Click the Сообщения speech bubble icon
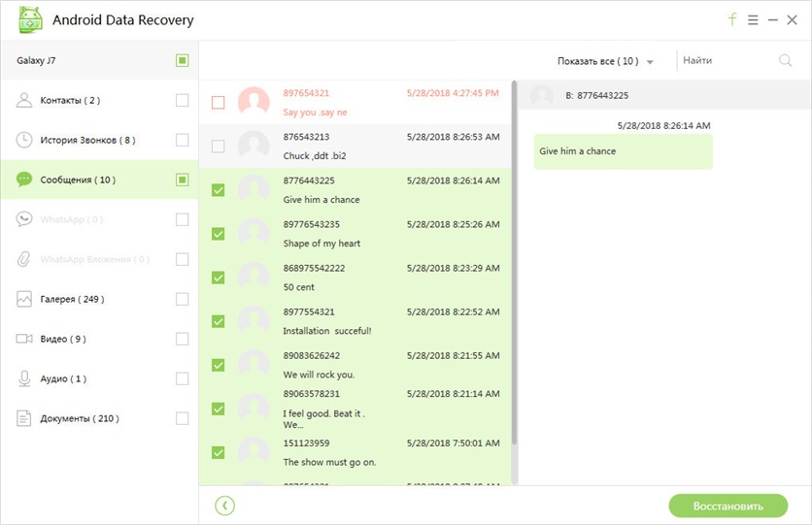Viewport: 812px width, 525px height. coord(24,180)
